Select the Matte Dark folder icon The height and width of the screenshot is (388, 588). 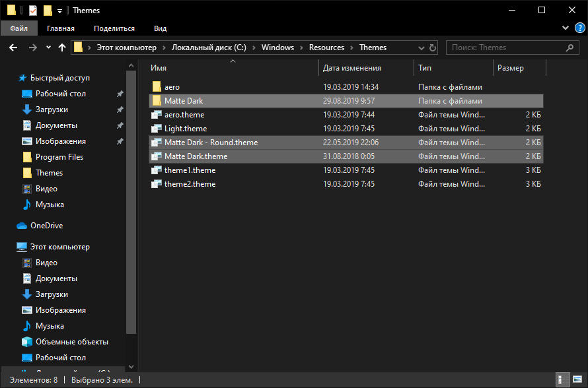[157, 101]
